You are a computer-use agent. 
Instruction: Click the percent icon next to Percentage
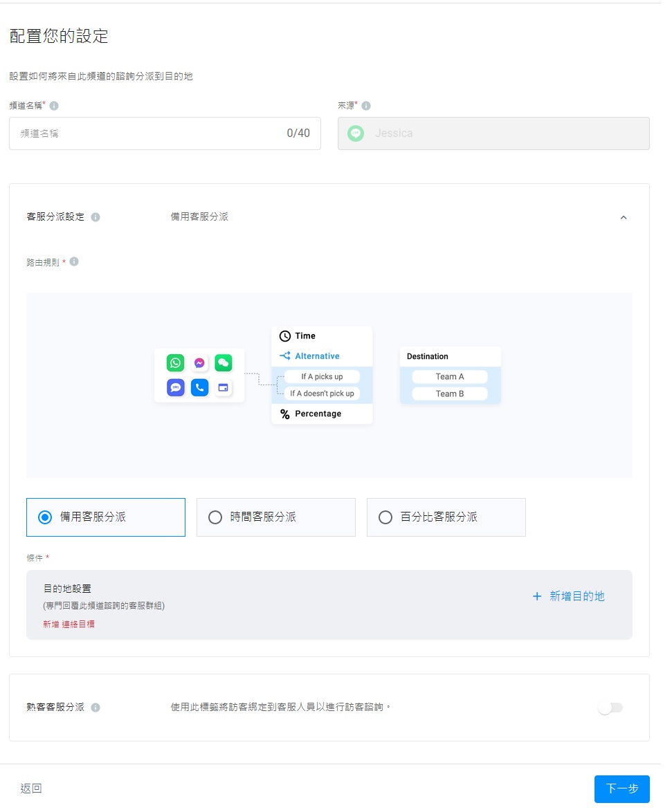(x=285, y=414)
